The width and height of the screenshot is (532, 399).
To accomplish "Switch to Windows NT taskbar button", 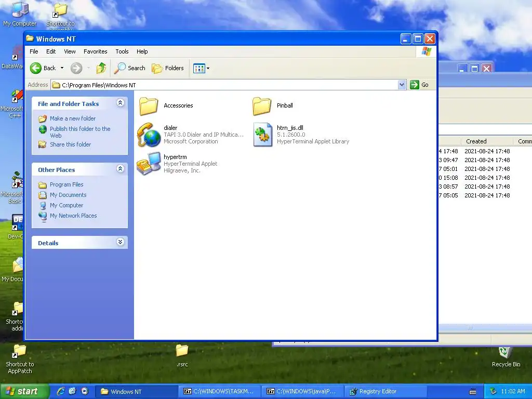I will coord(136,392).
